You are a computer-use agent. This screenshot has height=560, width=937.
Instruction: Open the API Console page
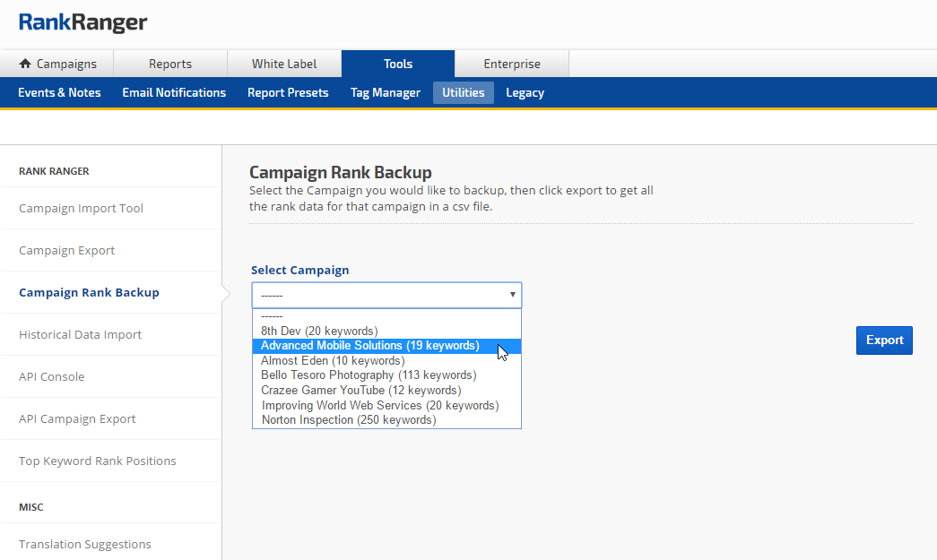pos(52,376)
